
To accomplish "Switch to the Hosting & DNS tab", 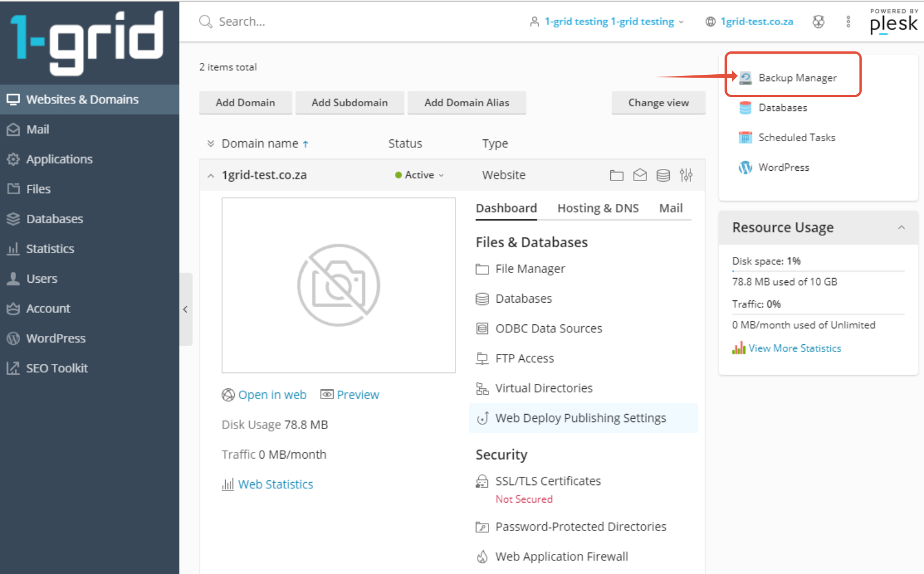I will [x=598, y=208].
